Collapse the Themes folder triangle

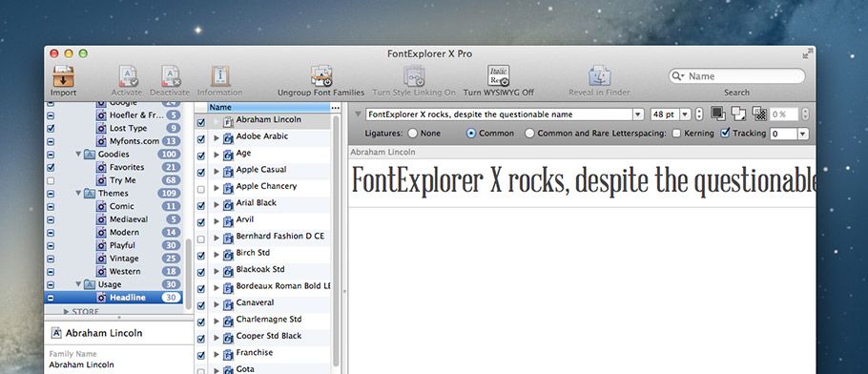tap(78, 194)
